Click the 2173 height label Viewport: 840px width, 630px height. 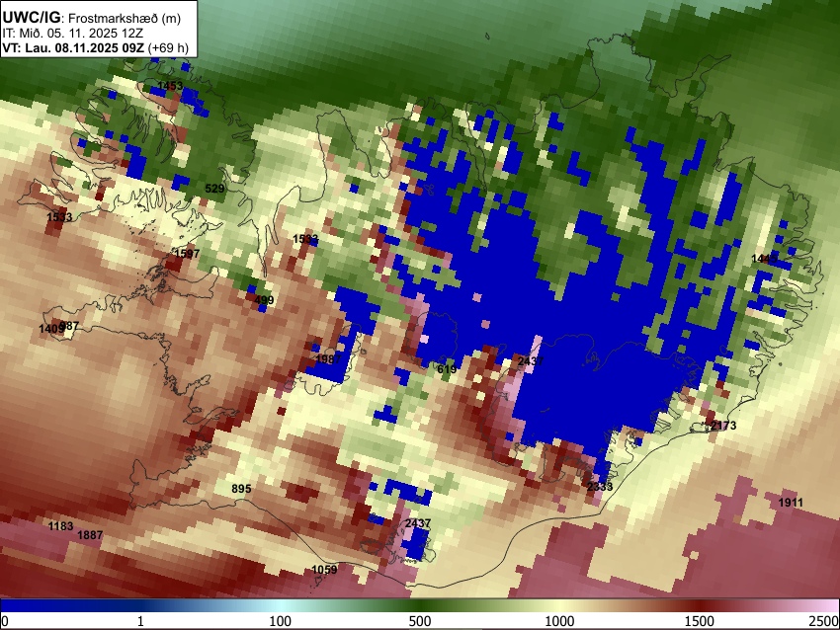coord(723,426)
